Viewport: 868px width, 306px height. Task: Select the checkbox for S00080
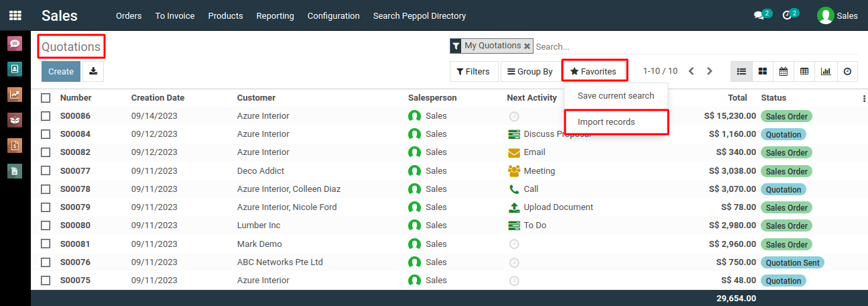click(46, 225)
